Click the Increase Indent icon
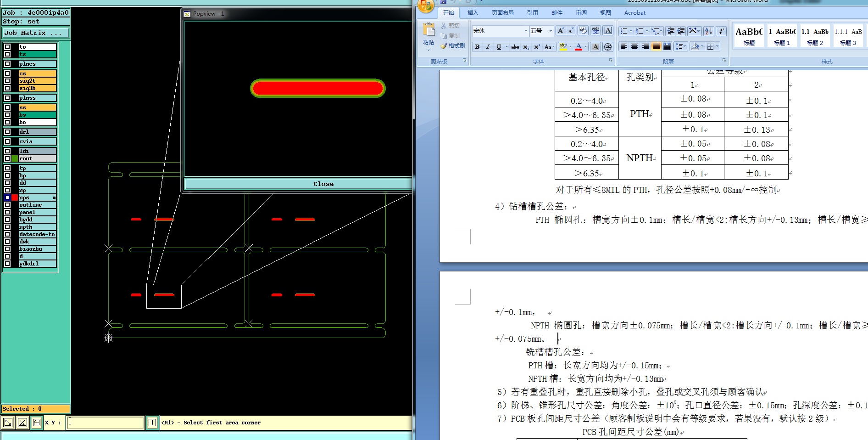 point(681,31)
